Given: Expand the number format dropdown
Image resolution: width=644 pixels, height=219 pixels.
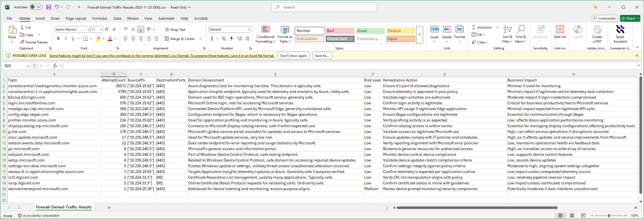Looking at the screenshot, I should [248, 29].
